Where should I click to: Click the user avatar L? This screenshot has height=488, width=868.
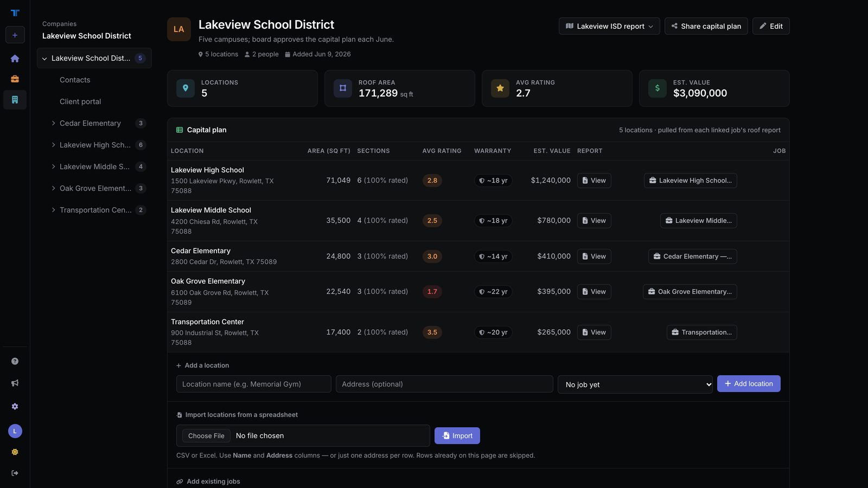click(x=15, y=431)
